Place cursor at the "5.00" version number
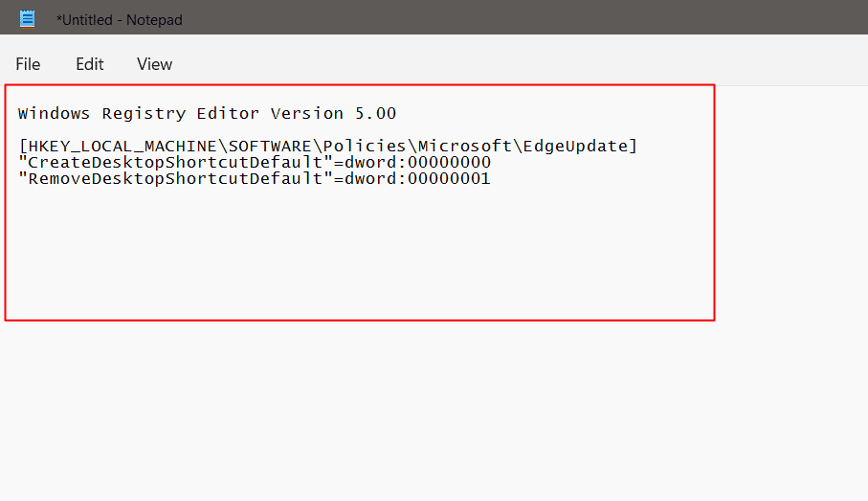868x501 pixels. [375, 114]
